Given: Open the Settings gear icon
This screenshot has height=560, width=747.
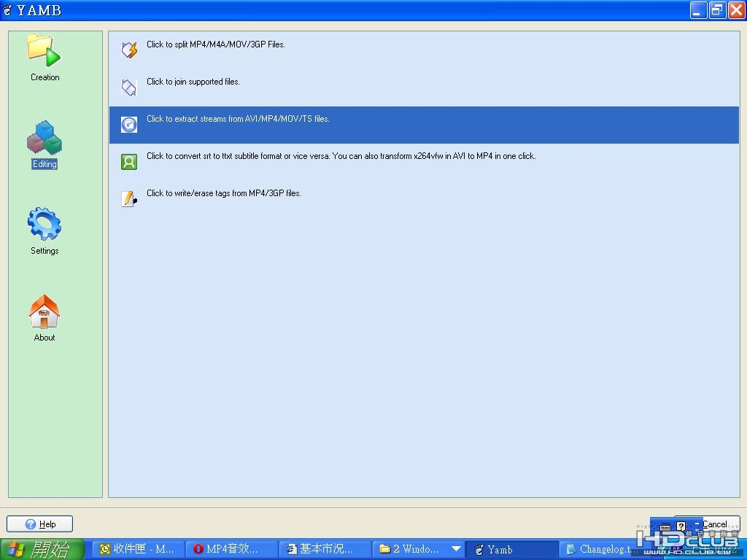Looking at the screenshot, I should click(x=44, y=224).
